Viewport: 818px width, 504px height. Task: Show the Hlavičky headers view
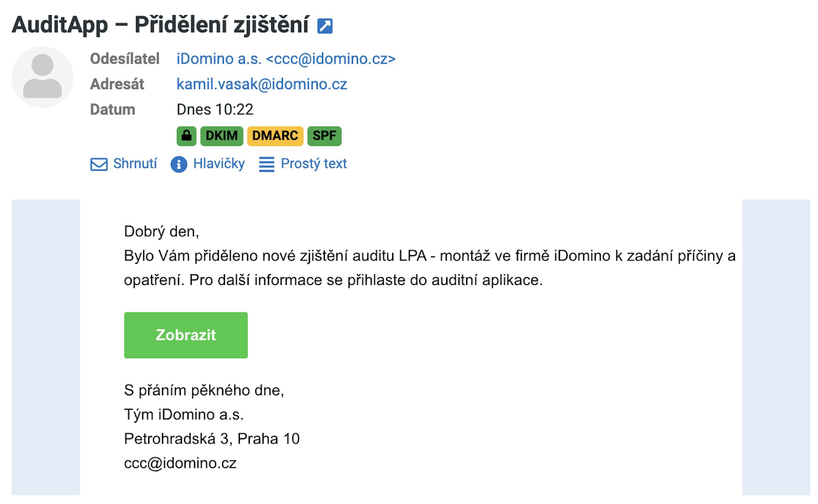219,164
